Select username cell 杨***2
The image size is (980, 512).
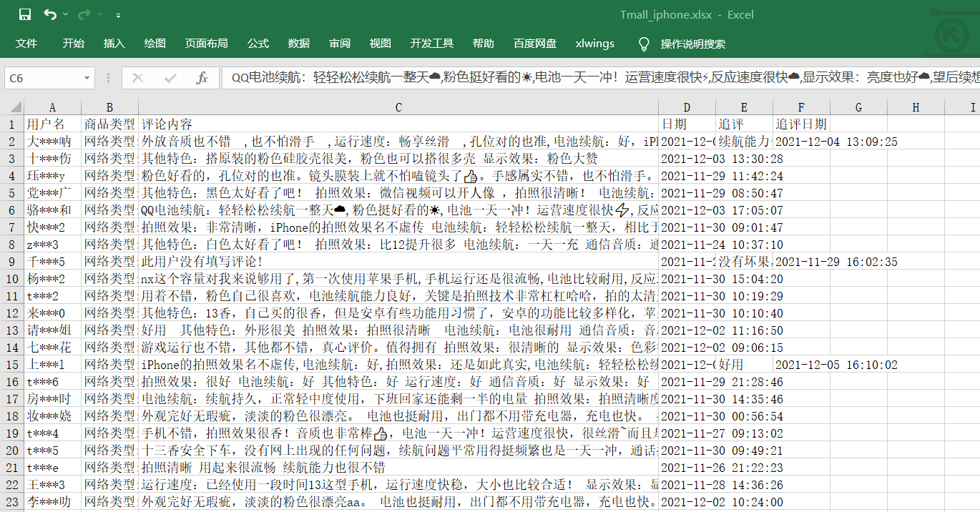click(53, 279)
